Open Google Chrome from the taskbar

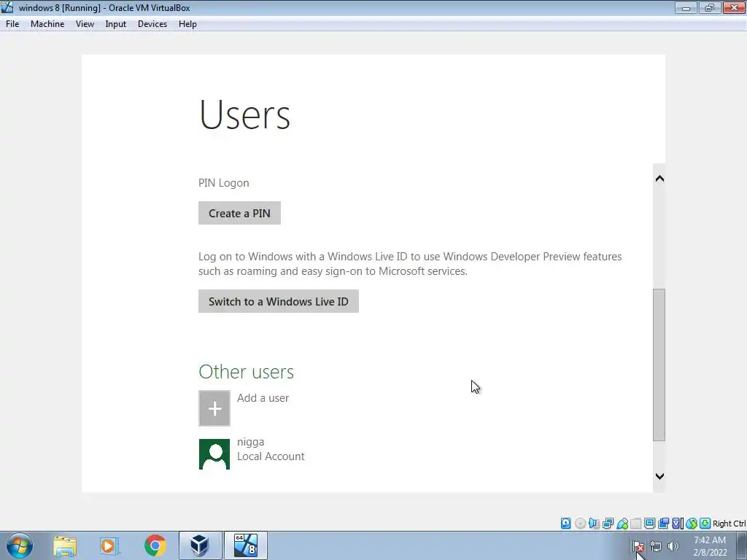click(155, 545)
